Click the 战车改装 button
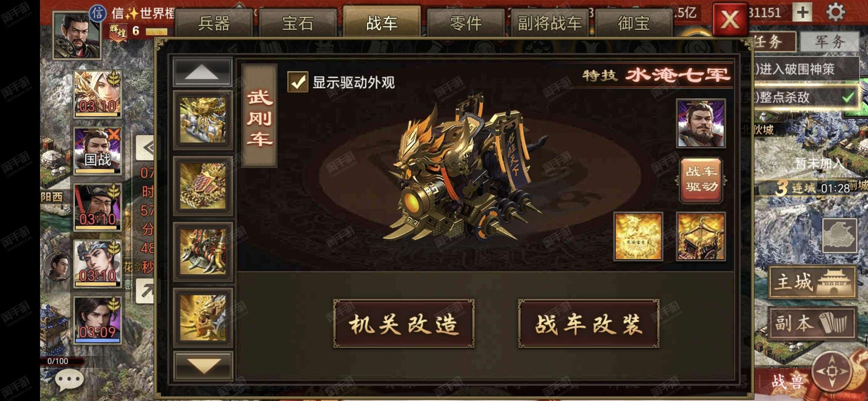The image size is (868, 401). point(588,324)
